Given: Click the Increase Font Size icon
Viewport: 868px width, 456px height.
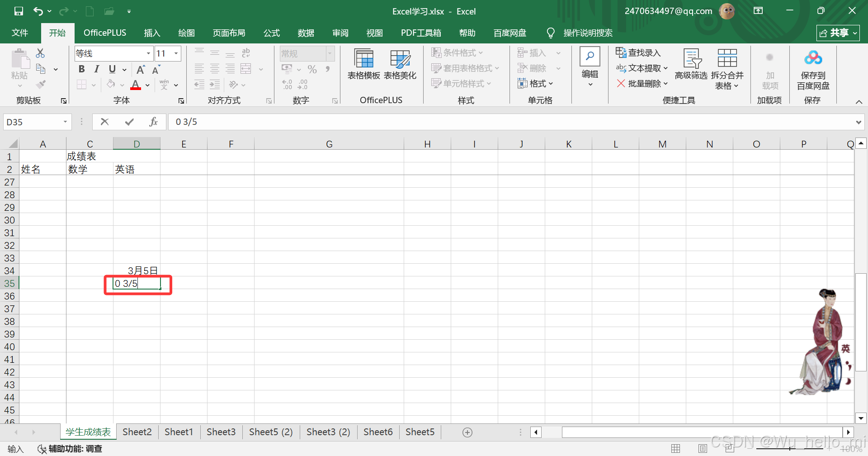Looking at the screenshot, I should coord(141,69).
